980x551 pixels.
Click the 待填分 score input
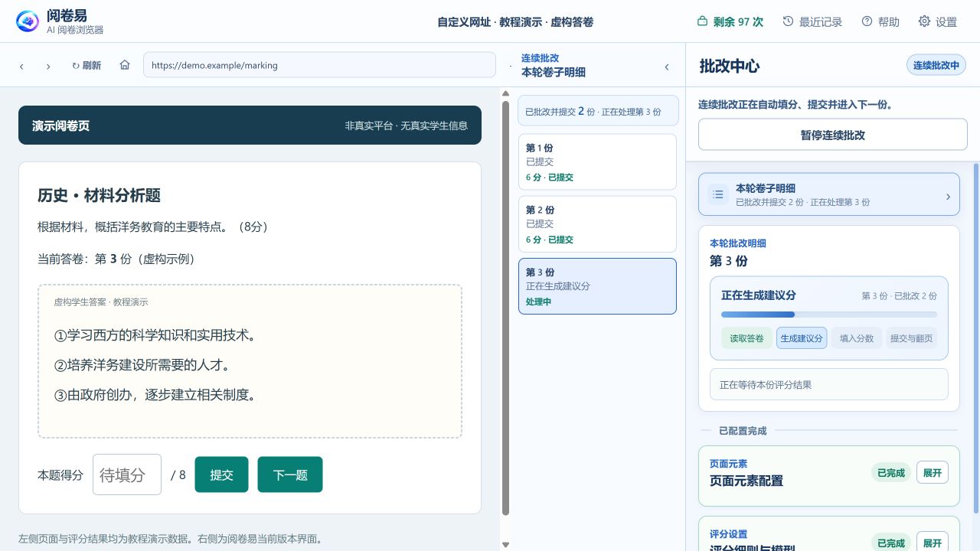tap(127, 474)
